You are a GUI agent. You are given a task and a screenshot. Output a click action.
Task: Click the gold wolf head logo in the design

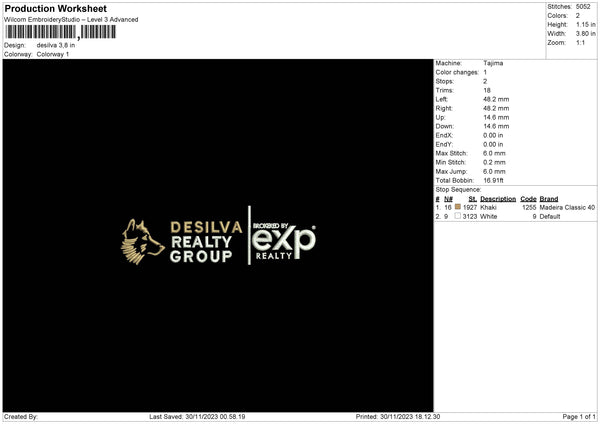pos(142,241)
